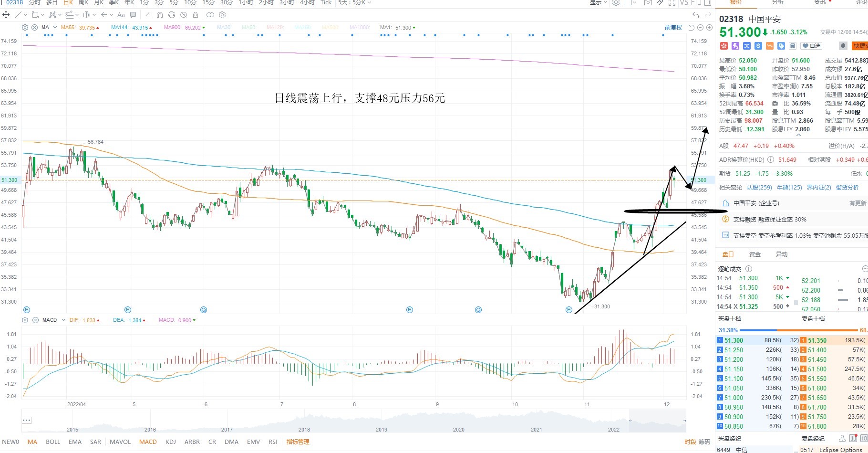Viewport: 868px width, 453px height.
Task: Click the pencil drawing style icon
Action: coord(148,15)
